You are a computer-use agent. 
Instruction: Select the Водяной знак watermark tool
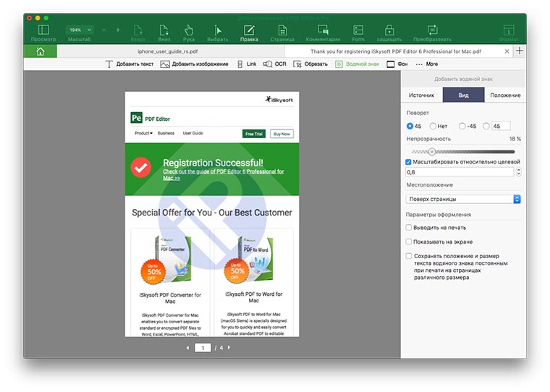[x=357, y=64]
